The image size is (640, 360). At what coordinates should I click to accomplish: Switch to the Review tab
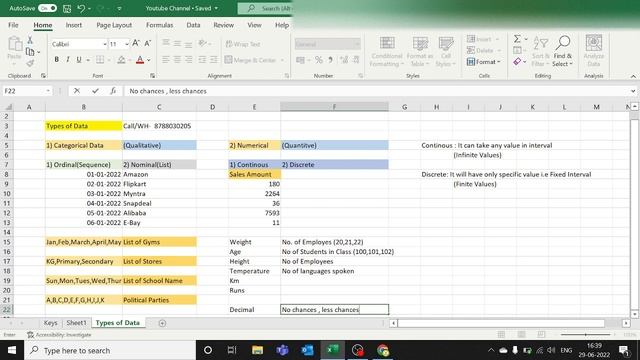[223, 25]
